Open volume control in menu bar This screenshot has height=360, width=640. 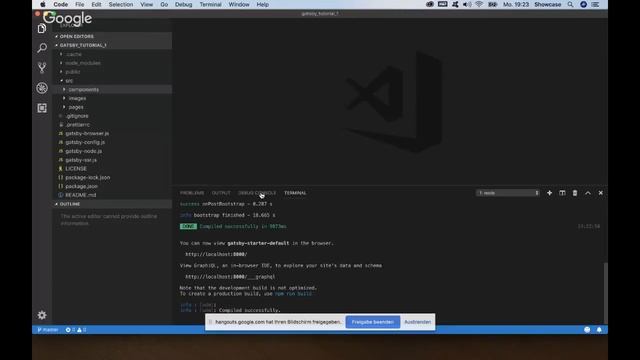pos(467,4)
